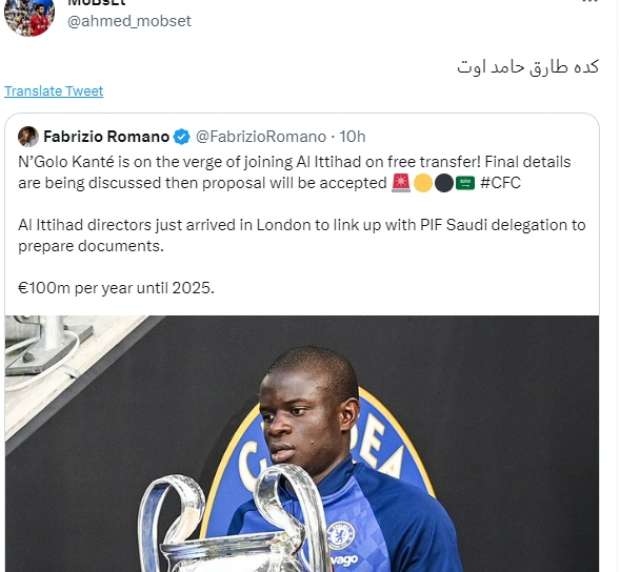The image size is (620, 572).
Task: Click the yellow circle emoji
Action: 423,183
